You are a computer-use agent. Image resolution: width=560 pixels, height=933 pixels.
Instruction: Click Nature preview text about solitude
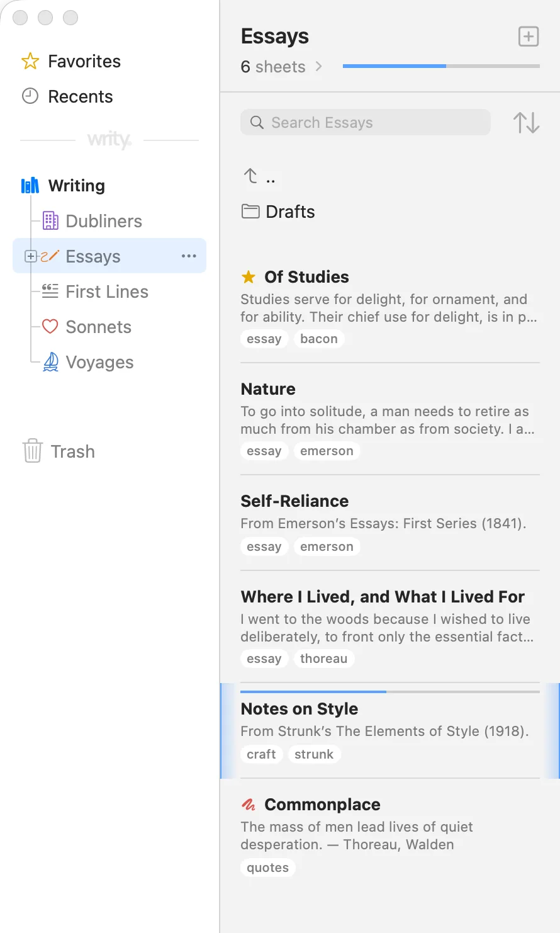coord(388,420)
